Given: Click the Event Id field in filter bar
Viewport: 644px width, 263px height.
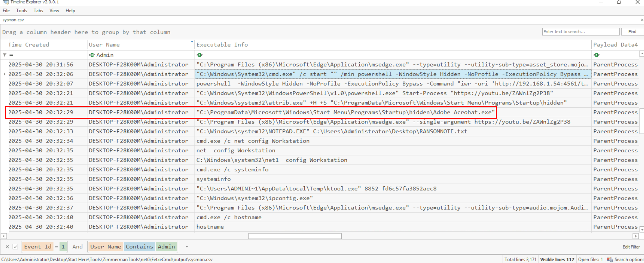Looking at the screenshot, I should tap(38, 247).
